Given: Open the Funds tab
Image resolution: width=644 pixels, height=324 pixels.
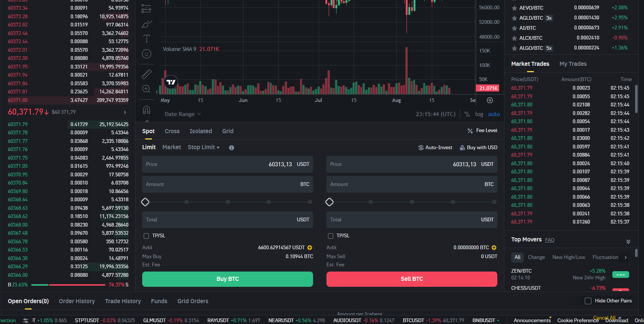Looking at the screenshot, I should pyautogui.click(x=159, y=301).
